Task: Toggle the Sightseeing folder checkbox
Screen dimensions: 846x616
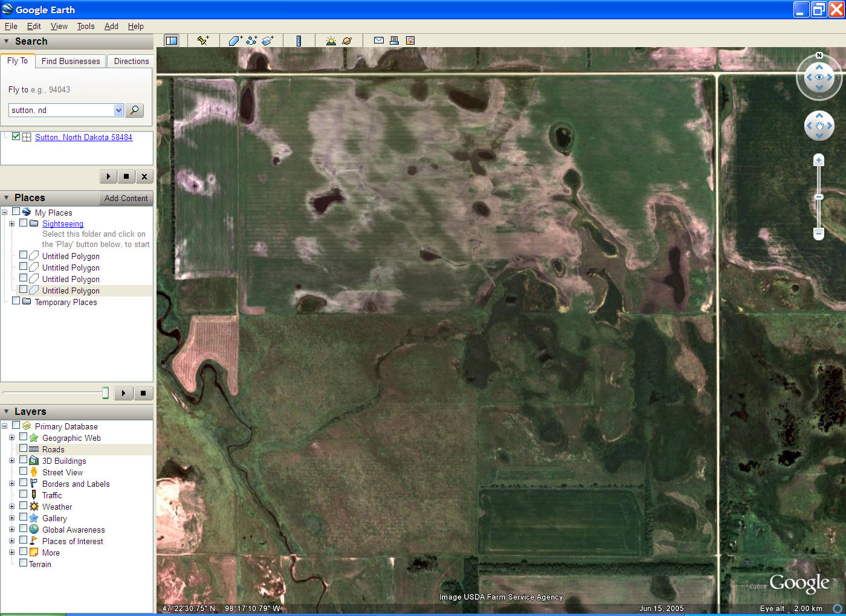Action: click(x=23, y=223)
